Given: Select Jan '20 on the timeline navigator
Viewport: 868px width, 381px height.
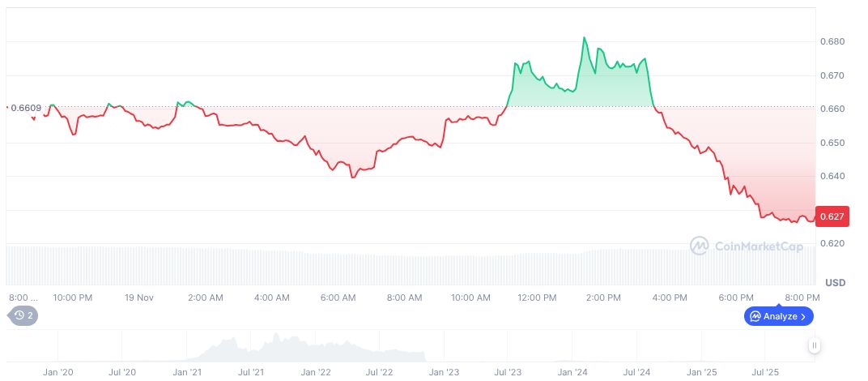Looking at the screenshot, I should click(x=57, y=373).
